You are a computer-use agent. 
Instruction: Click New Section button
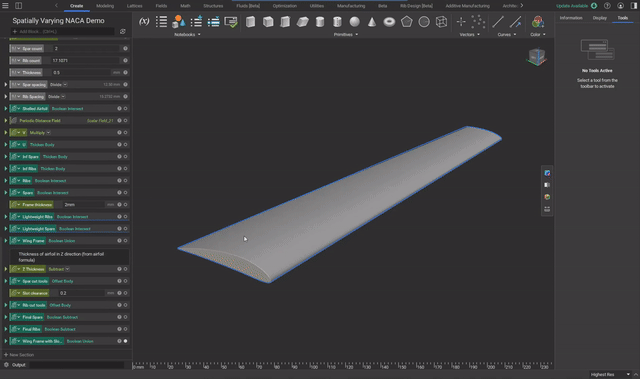click(x=19, y=355)
